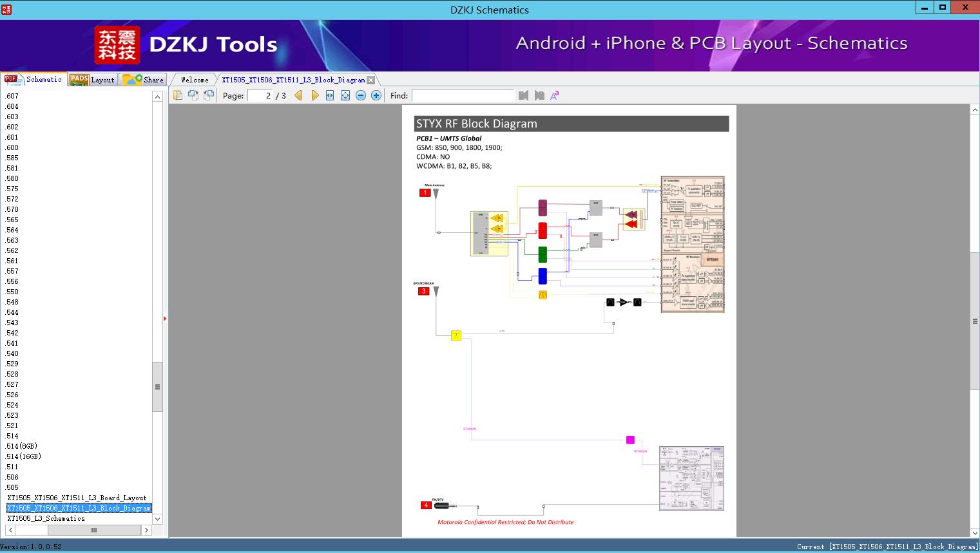Screen dimensions: 980x553
Task: Click the DZKJ app icon in title bar
Action: click(x=6, y=9)
